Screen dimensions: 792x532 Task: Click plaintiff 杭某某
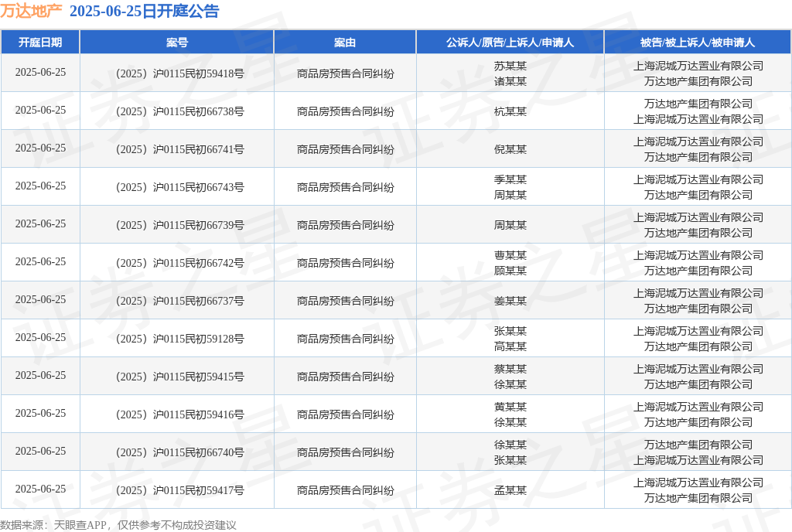coord(510,111)
